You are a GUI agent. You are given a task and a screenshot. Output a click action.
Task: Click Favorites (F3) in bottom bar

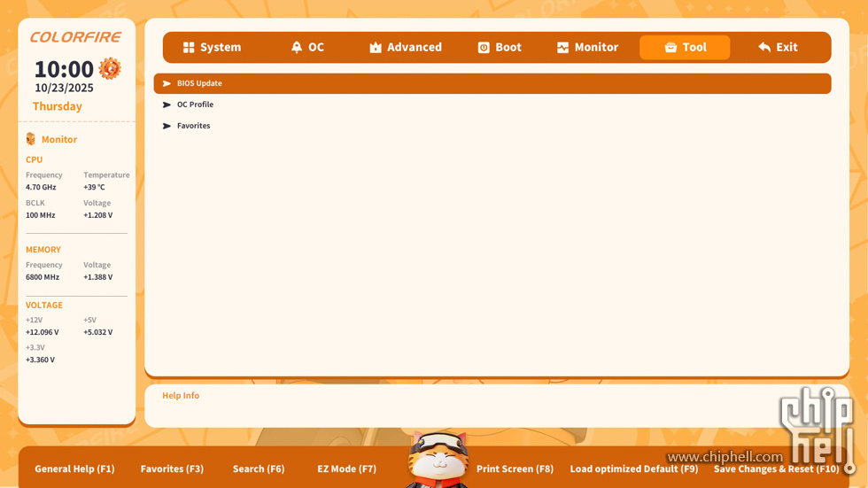(172, 469)
